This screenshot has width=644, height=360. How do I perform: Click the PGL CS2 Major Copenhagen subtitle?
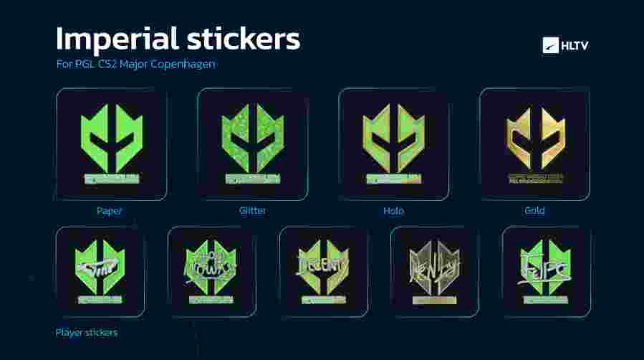tap(136, 64)
